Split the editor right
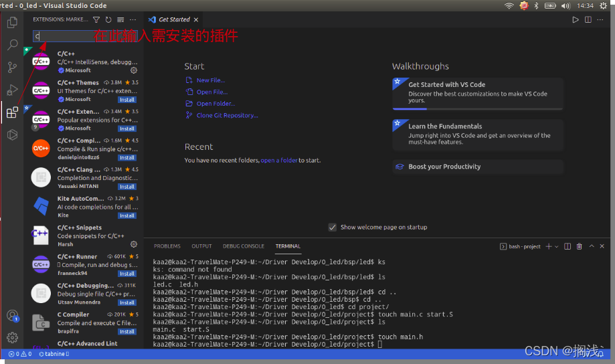Viewport: 615px width, 364px height. coord(588,19)
